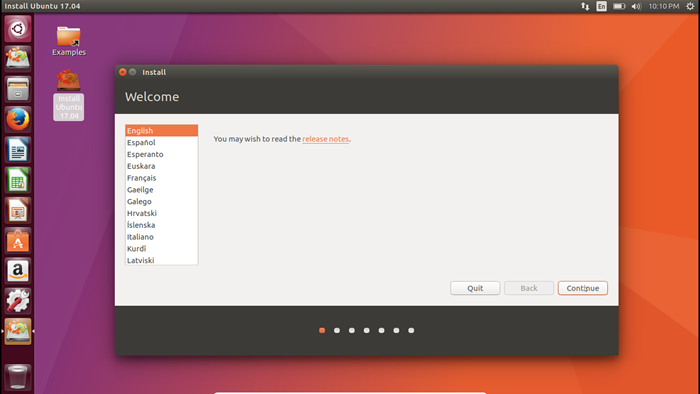
Task: Click the volume indicator in top bar
Action: point(636,6)
